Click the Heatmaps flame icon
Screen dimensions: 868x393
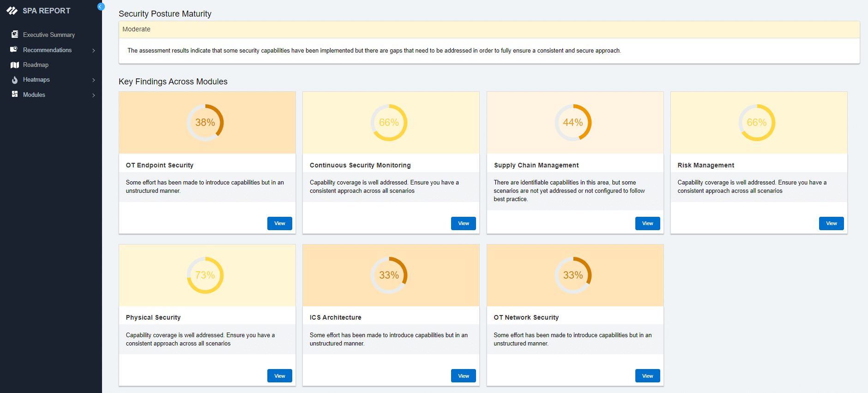[15, 80]
